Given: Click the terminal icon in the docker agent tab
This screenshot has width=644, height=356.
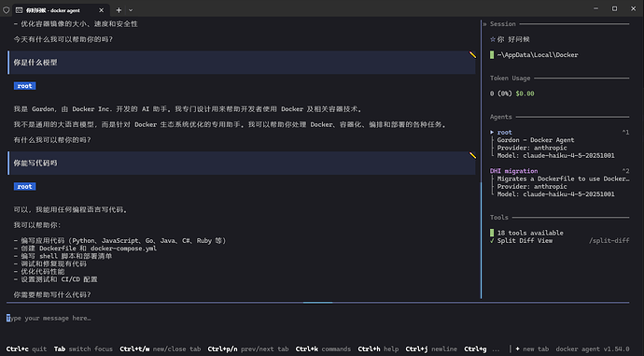Looking at the screenshot, I should coord(19,10).
